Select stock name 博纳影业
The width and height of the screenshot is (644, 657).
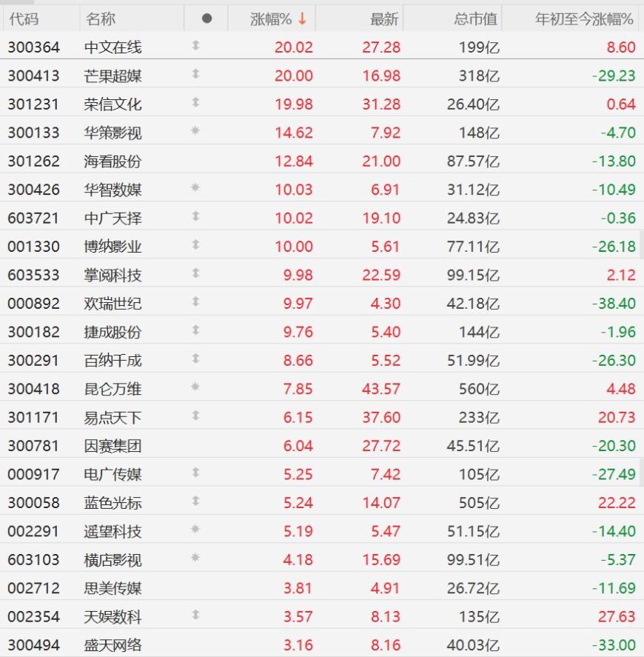click(x=113, y=247)
